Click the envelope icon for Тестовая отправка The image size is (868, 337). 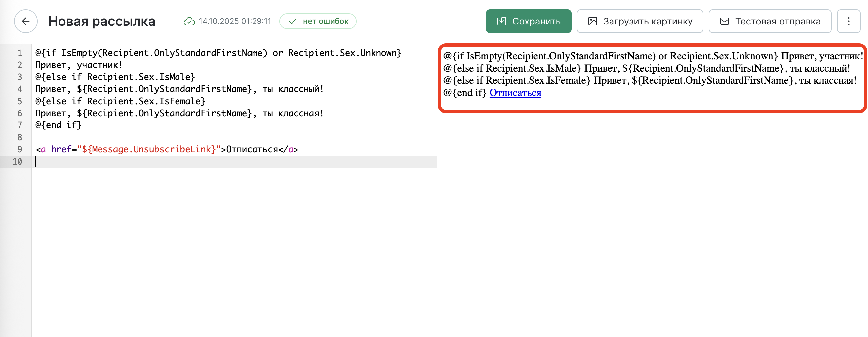pos(724,21)
